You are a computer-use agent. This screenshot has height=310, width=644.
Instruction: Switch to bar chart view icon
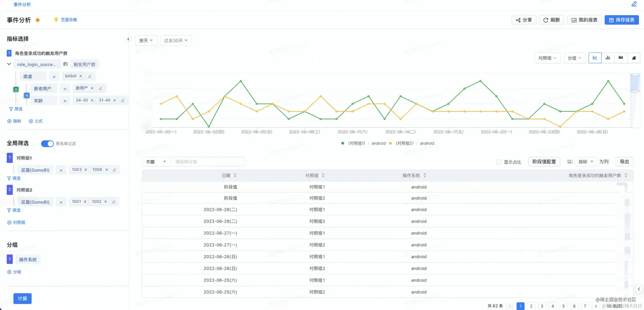point(608,58)
